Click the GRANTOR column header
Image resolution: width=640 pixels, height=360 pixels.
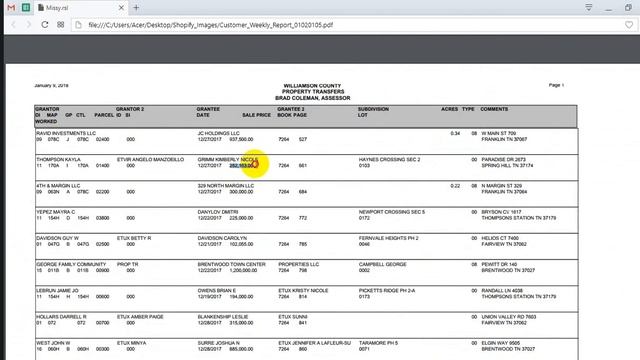point(47,109)
